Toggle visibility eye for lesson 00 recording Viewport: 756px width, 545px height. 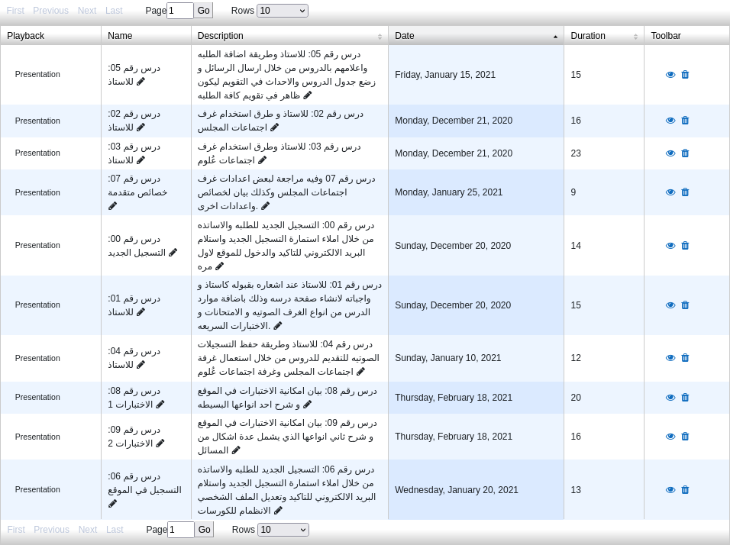[670, 246]
